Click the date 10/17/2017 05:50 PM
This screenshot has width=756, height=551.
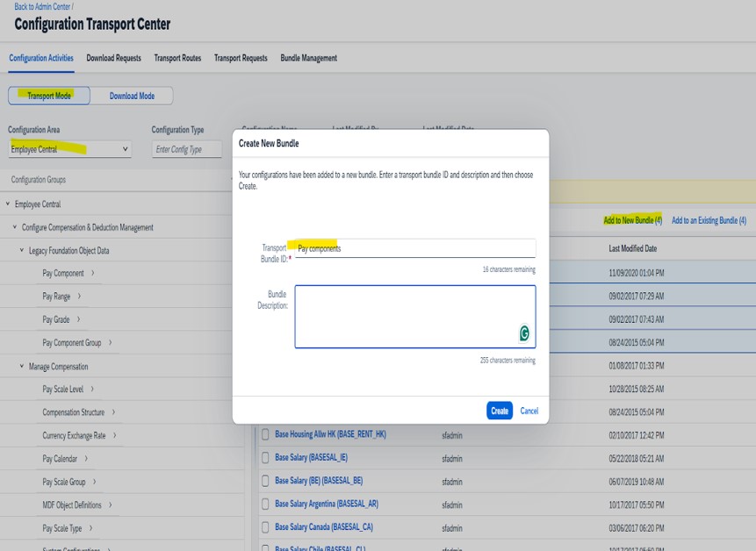click(x=637, y=504)
